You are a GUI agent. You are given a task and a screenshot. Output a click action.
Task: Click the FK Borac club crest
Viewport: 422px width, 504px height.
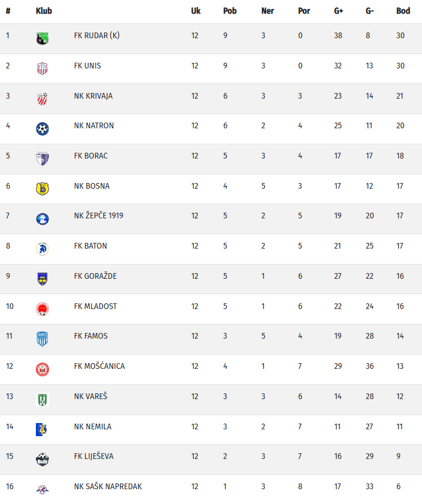(x=42, y=159)
